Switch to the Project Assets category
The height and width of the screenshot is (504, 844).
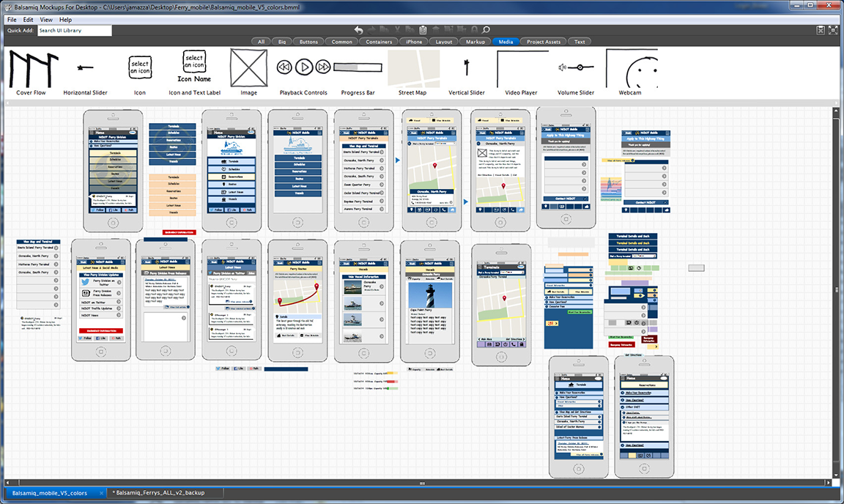click(543, 42)
